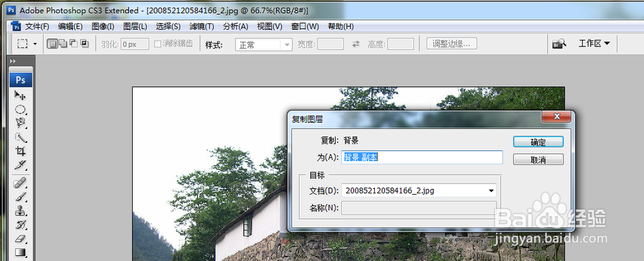644x261 pixels.
Task: Click Subtract from selection mode icon
Action: tap(73, 44)
